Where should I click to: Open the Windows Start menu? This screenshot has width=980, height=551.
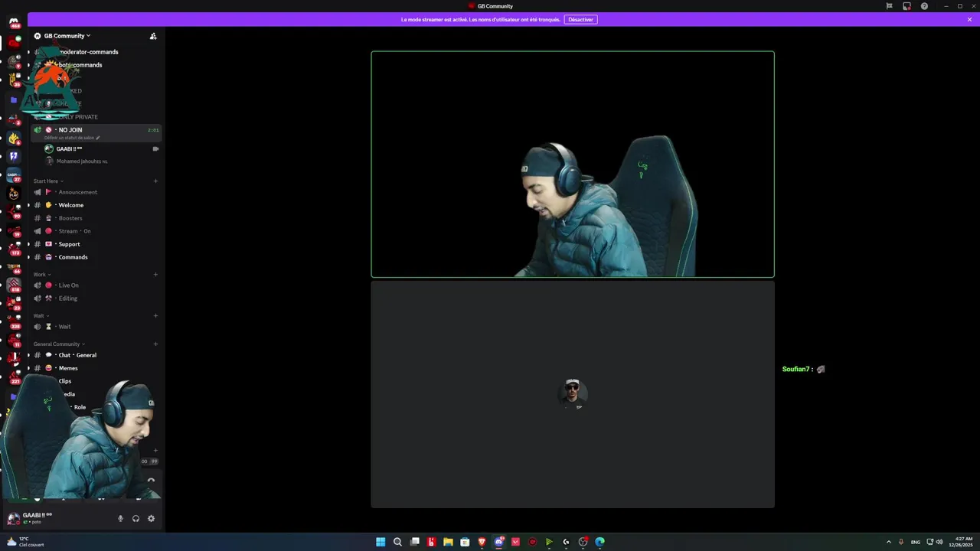click(381, 542)
